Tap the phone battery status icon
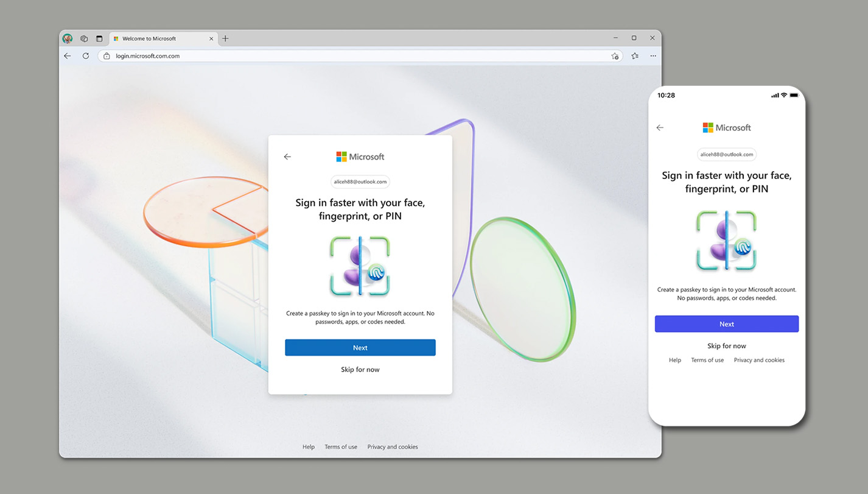 794,96
